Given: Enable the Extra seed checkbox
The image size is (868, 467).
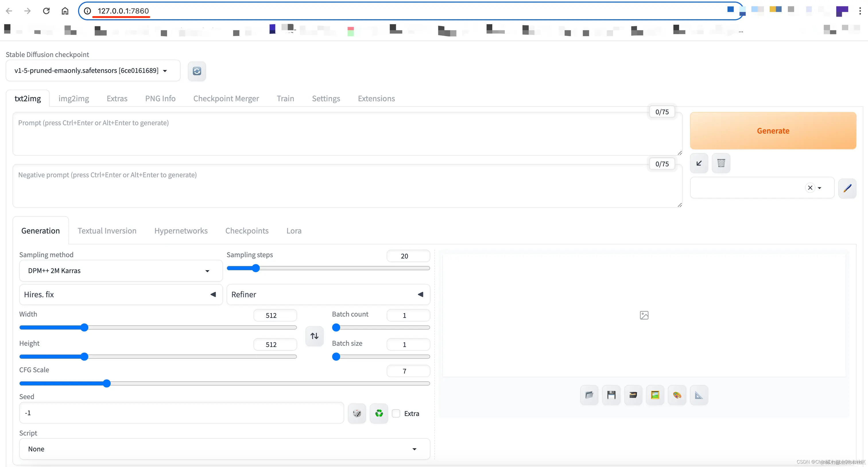Looking at the screenshot, I should coord(396,413).
